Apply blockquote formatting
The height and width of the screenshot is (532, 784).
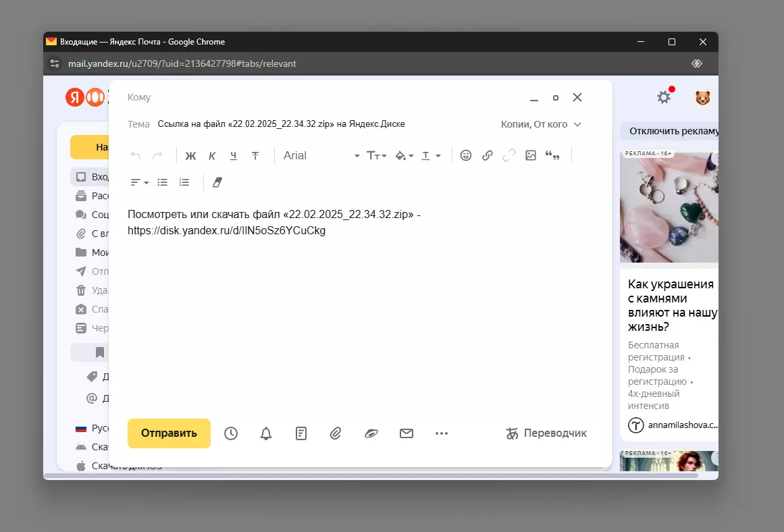tap(552, 155)
